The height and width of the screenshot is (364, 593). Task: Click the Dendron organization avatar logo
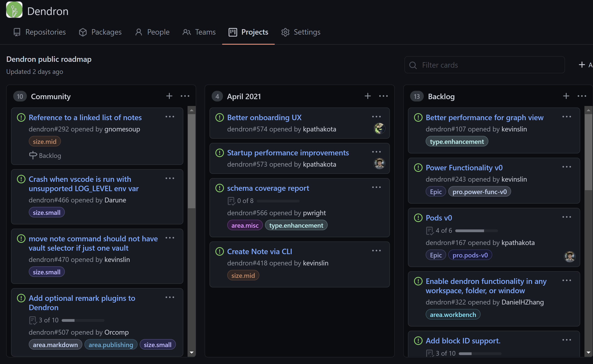pyautogui.click(x=14, y=10)
